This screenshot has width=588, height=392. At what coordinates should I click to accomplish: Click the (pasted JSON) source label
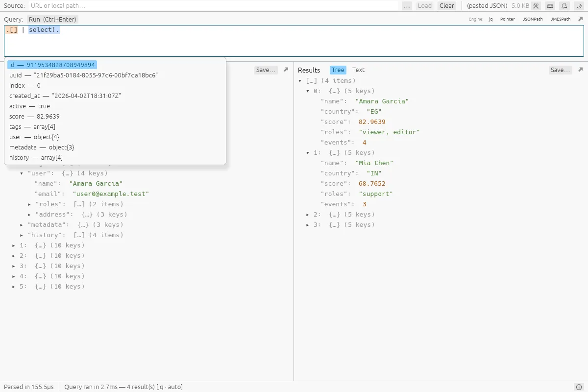click(x=487, y=6)
